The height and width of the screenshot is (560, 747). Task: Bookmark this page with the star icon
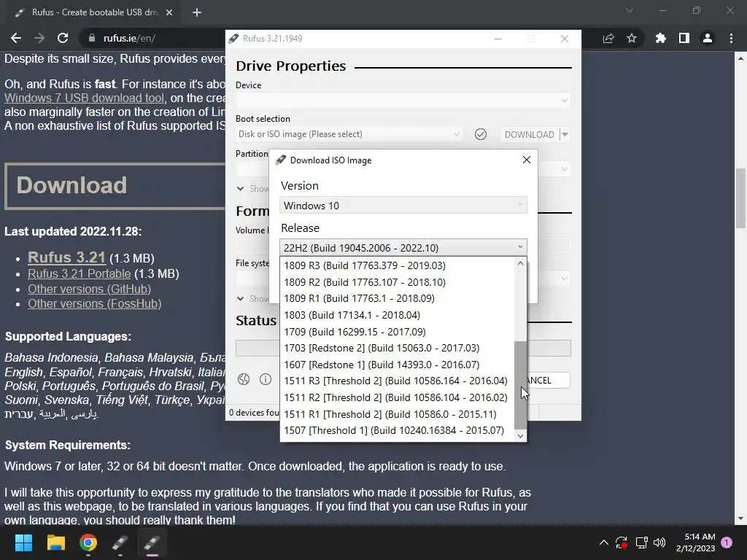(x=632, y=38)
